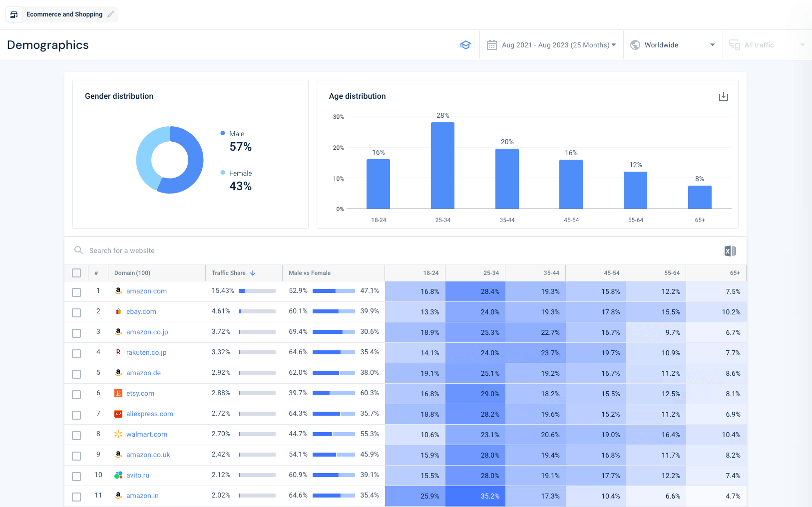The width and height of the screenshot is (812, 507).
Task: Open the All traffic dropdown
Action: [x=767, y=45]
